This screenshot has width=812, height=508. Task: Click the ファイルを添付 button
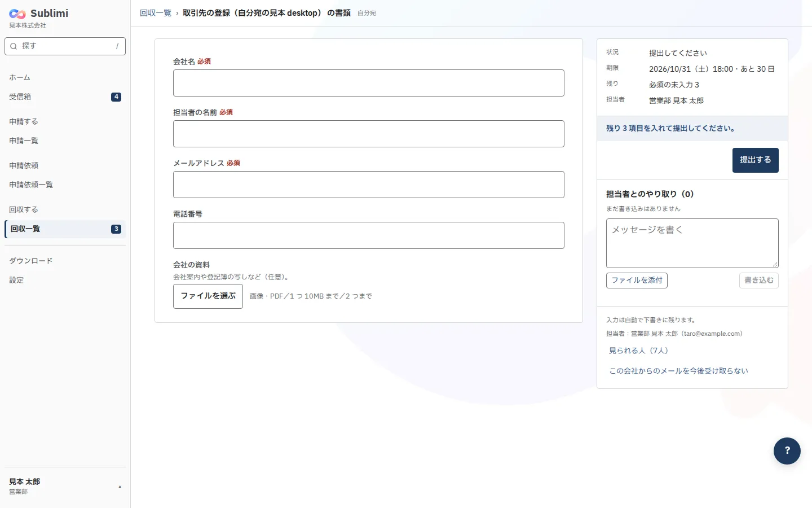tap(637, 281)
